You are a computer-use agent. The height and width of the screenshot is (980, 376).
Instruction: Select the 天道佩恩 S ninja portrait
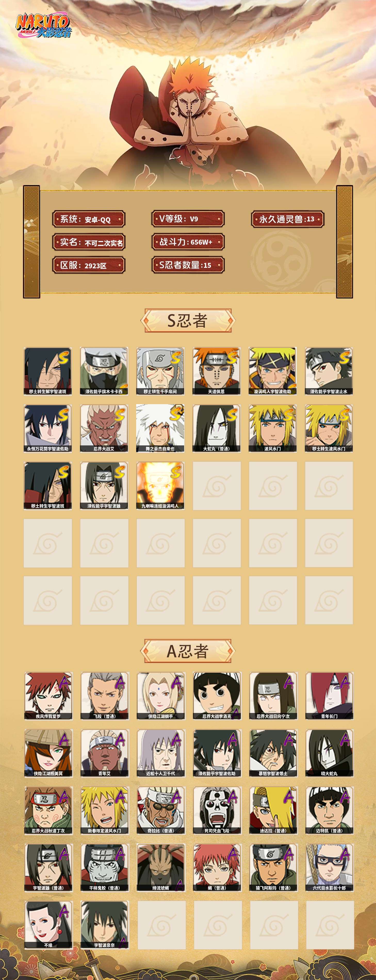tap(217, 371)
